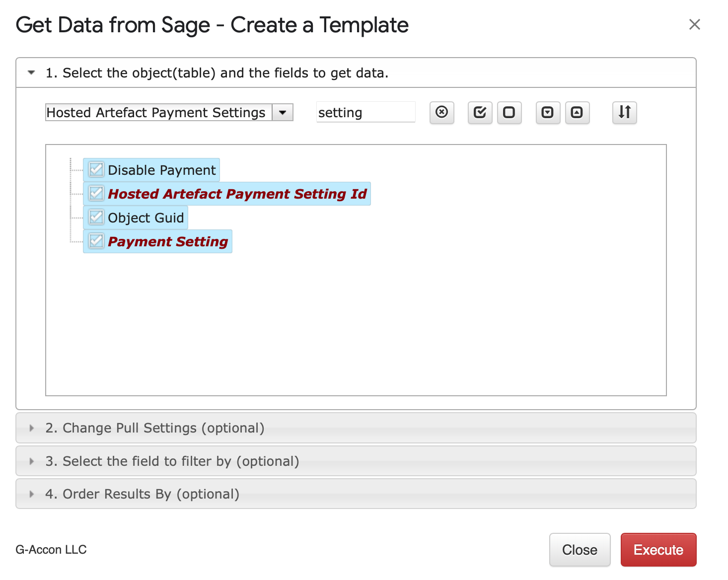Toggle the Disable Payment checkbox
The height and width of the screenshot is (580, 728).
click(x=96, y=170)
